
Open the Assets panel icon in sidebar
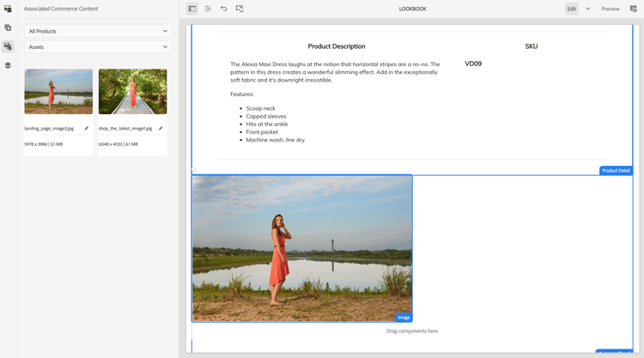pyautogui.click(x=8, y=9)
